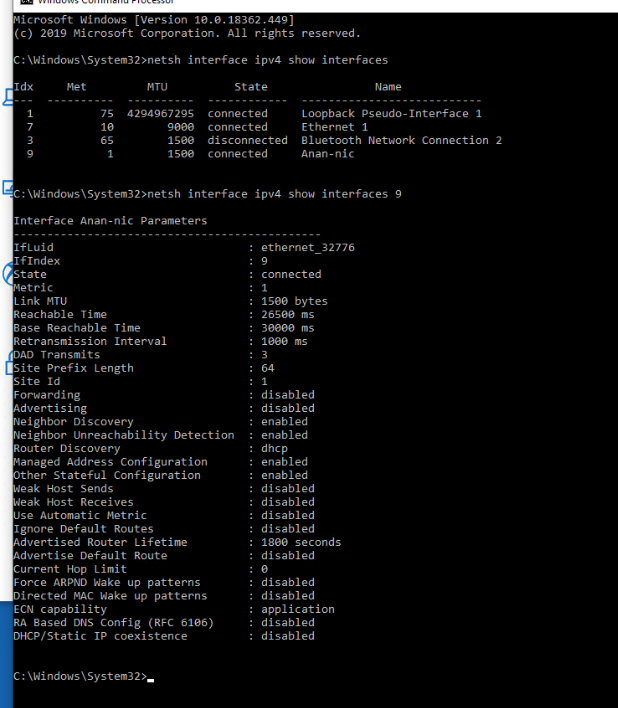This screenshot has width=618, height=708.
Task: Click the '1500 bytes' Link MTU value
Action: 294,301
